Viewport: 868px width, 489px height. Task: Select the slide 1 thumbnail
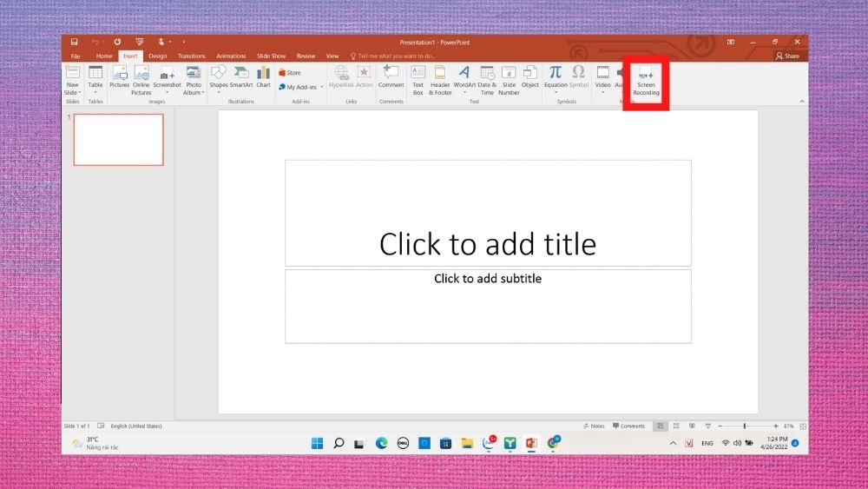pyautogui.click(x=118, y=140)
